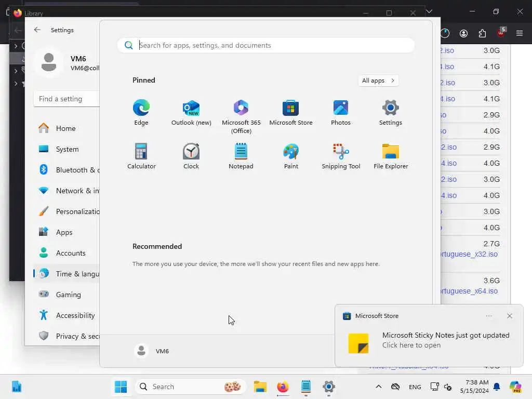Screen dimensions: 532x399
Task: Open Apps settings category
Action: pos(66,232)
